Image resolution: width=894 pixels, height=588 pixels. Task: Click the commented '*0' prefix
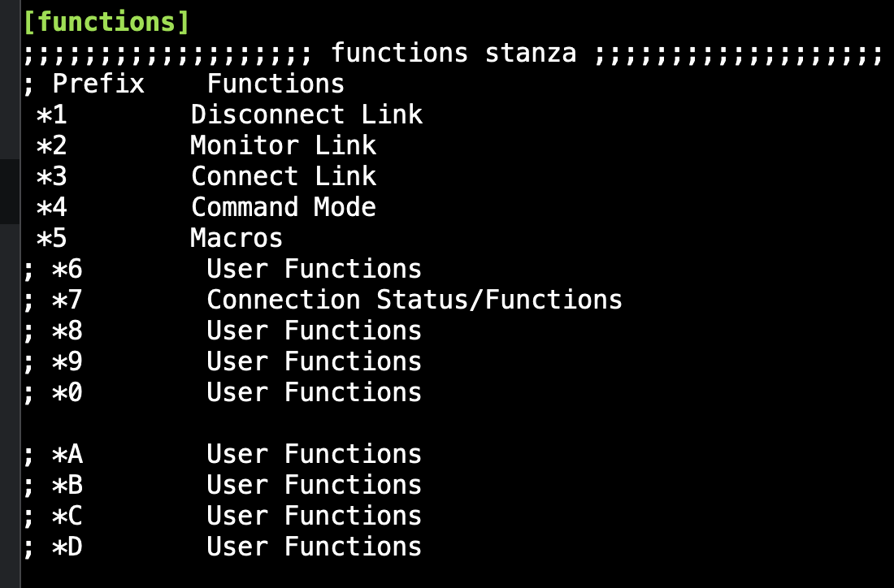67,392
